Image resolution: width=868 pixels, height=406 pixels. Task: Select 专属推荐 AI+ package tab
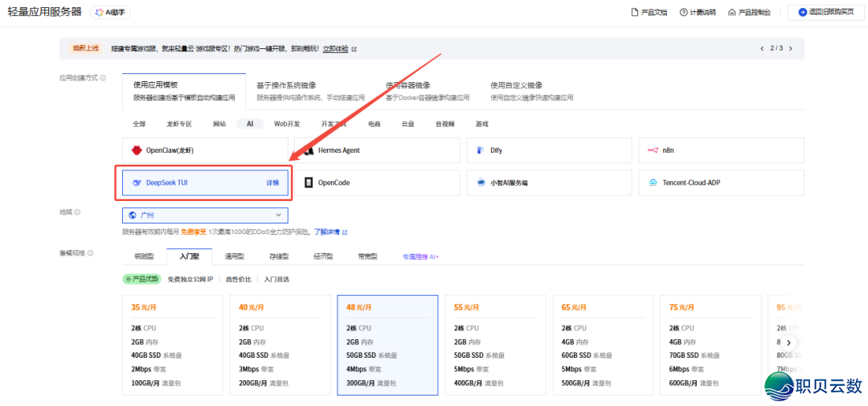click(420, 257)
